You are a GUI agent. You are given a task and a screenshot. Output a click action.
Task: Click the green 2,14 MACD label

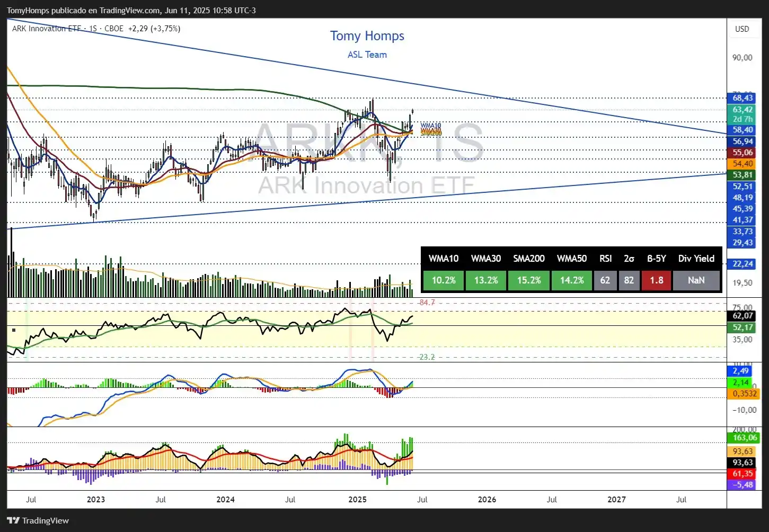(740, 383)
